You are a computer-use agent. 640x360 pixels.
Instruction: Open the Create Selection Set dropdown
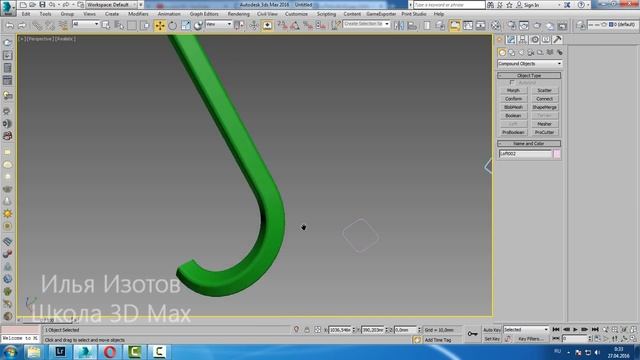366,24
